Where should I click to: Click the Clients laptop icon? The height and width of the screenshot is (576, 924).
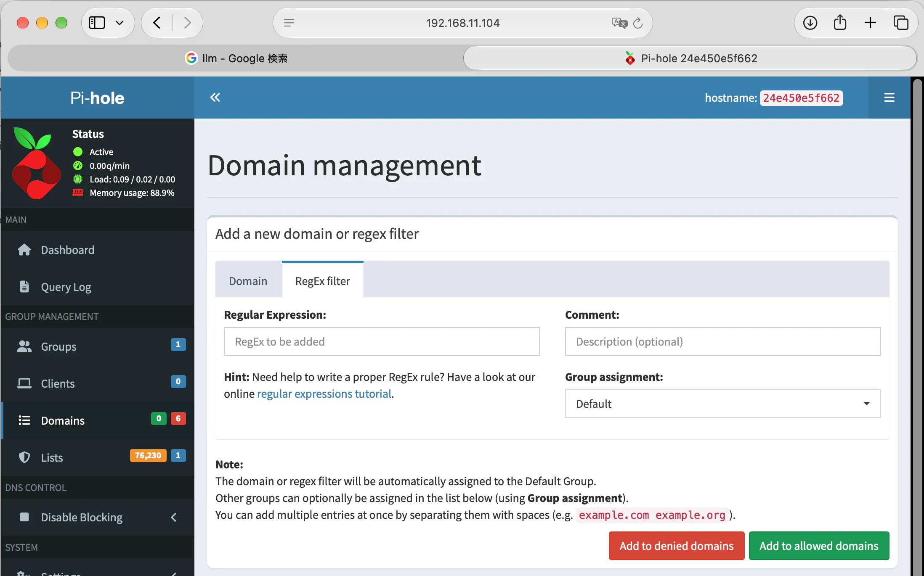pos(24,383)
